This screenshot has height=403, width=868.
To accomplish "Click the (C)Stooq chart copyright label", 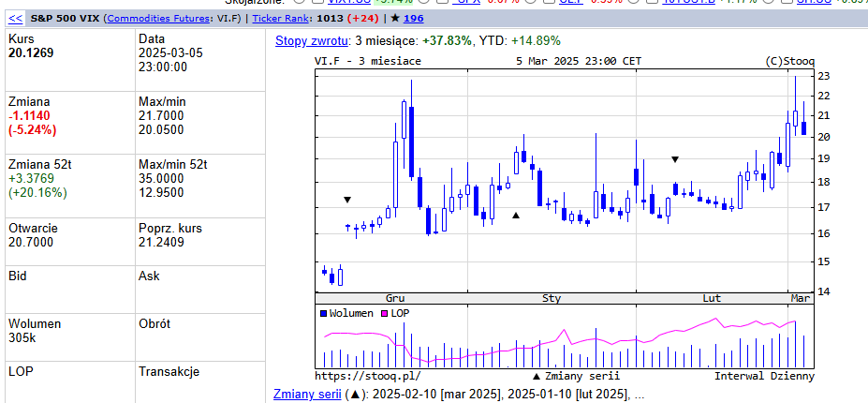I will [x=789, y=61].
